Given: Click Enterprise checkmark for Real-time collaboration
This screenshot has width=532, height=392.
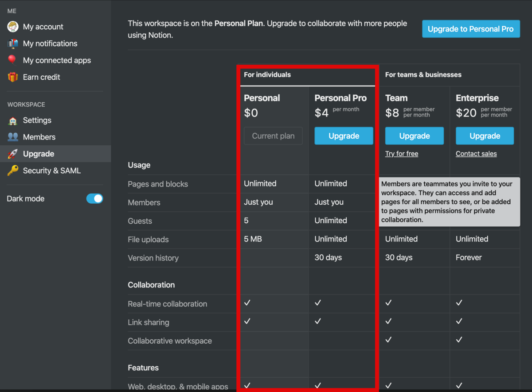Looking at the screenshot, I should pos(459,303).
